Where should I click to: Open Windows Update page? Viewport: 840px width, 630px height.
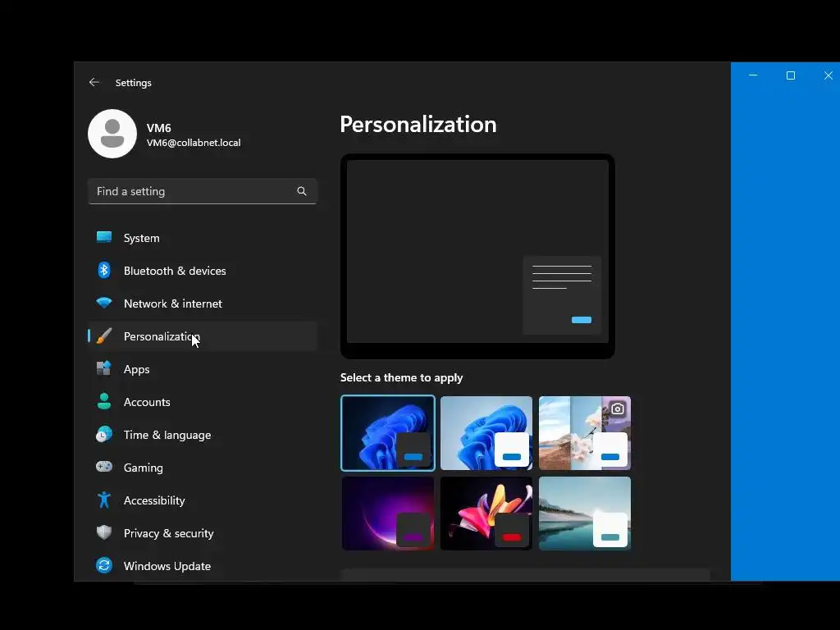coord(203,566)
